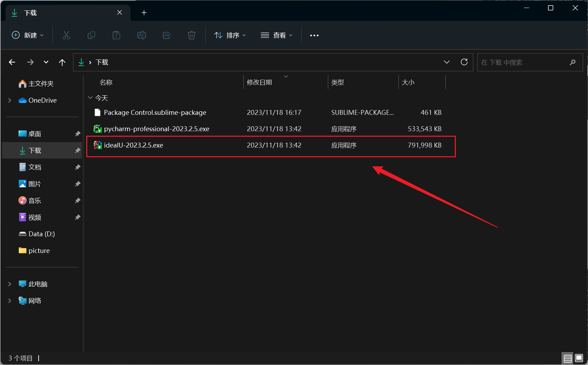This screenshot has width=588, height=365.
Task: Collapse the 今天 group
Action: (x=90, y=98)
